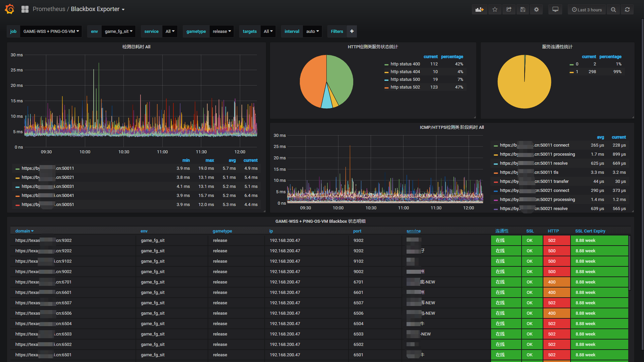
Task: Sort total time legend by max
Action: [x=210, y=160]
